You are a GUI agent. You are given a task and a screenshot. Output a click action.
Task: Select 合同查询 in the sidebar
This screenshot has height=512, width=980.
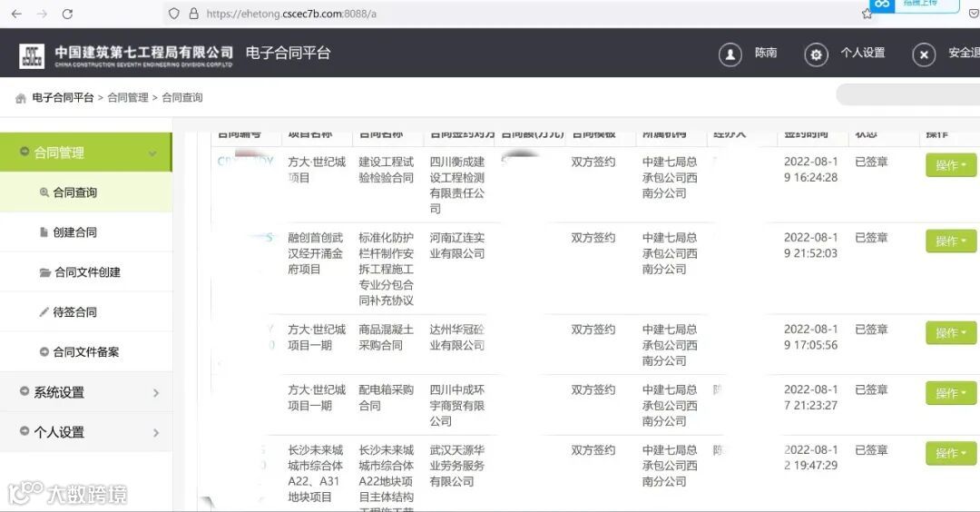click(85, 192)
